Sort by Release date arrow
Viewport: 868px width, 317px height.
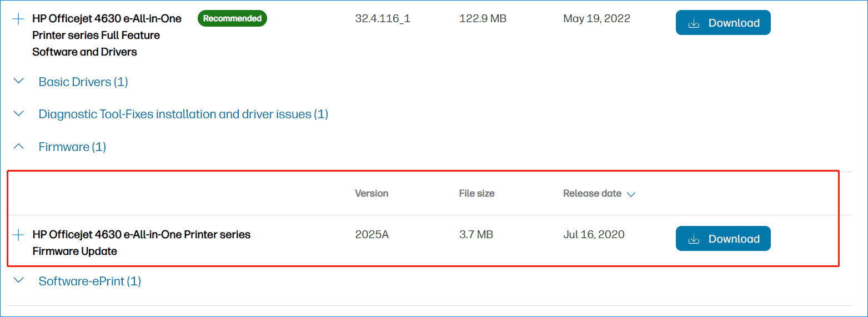630,194
